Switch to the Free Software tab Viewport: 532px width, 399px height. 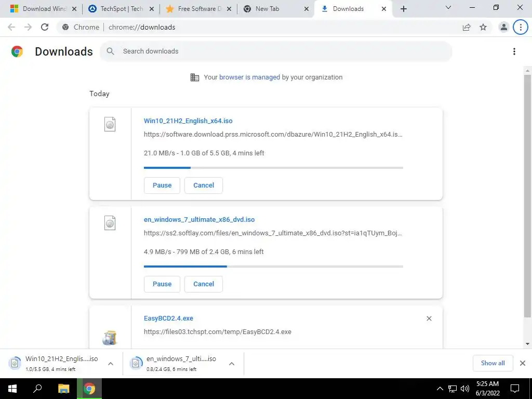198,9
